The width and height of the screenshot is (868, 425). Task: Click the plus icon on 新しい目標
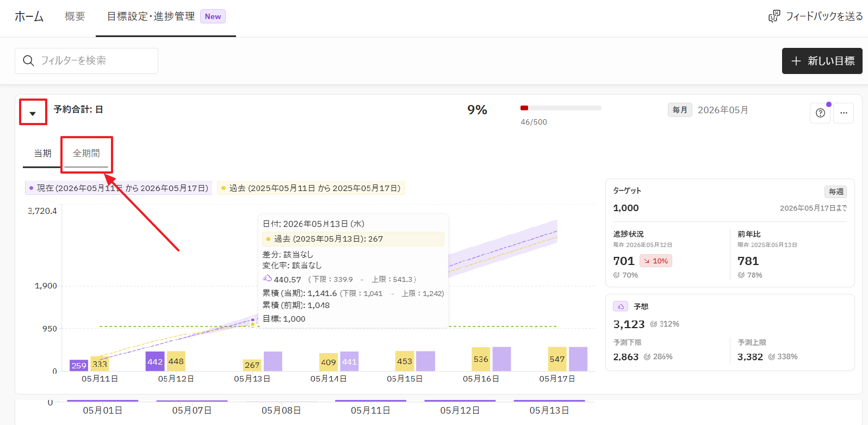[x=796, y=61]
